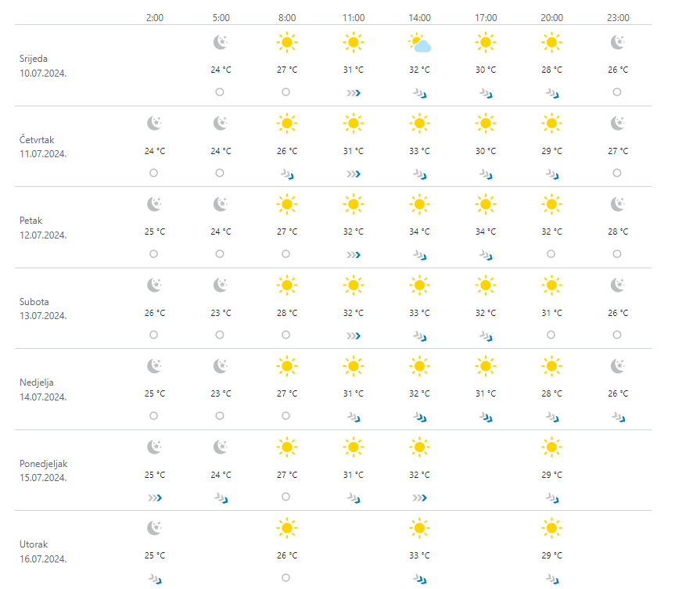Click the moon icon for Četvrtak at 23:00
Image resolution: width=700 pixels, height=589 pixels.
pyautogui.click(x=618, y=123)
